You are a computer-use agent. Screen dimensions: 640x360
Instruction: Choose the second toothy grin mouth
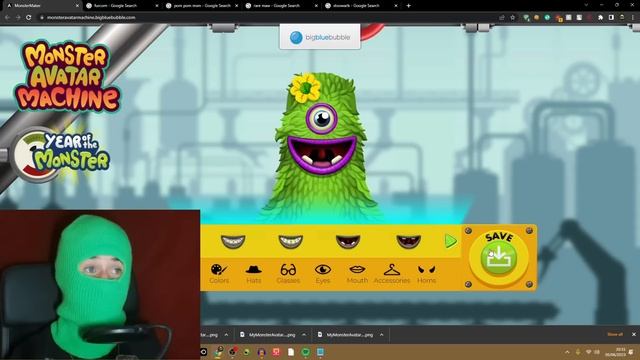coord(291,241)
